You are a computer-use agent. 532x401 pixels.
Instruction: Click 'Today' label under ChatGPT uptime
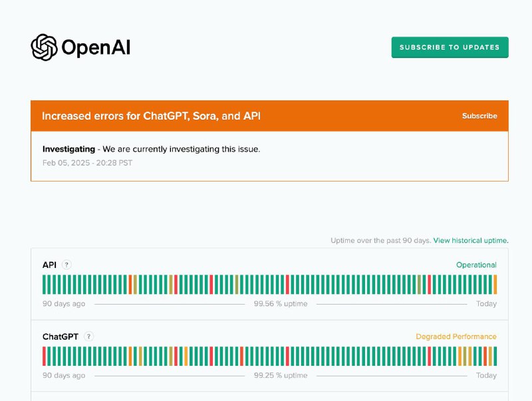(x=486, y=375)
